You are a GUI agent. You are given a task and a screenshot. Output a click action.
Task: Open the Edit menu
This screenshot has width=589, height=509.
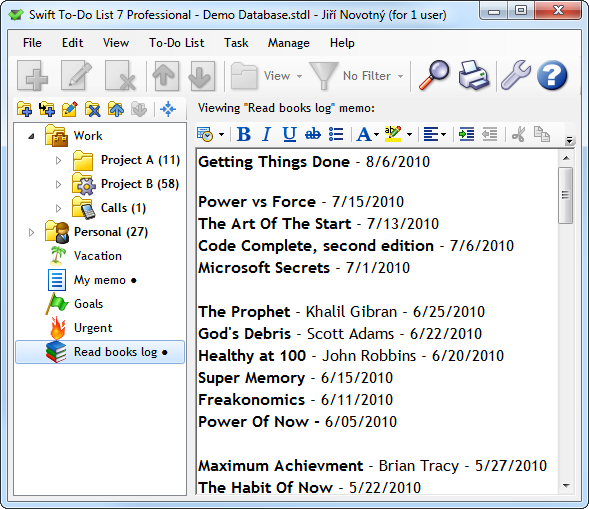[72, 43]
